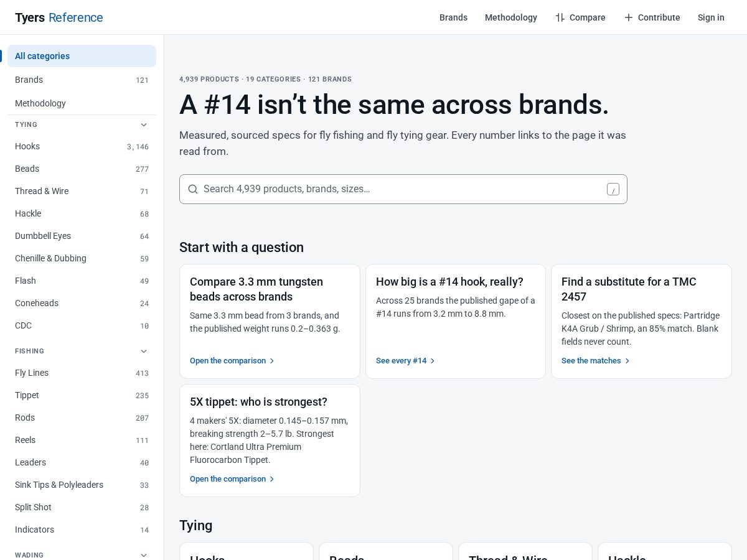The width and height of the screenshot is (747, 560).
Task: Open the Flash category
Action: [x=82, y=281]
